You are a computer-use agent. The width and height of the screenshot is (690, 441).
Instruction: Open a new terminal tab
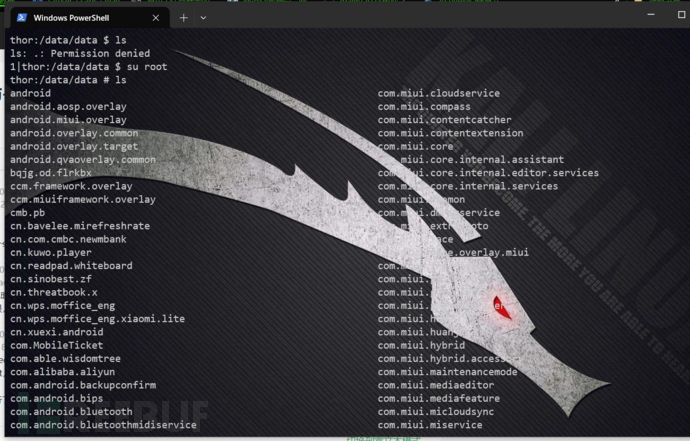(x=183, y=18)
